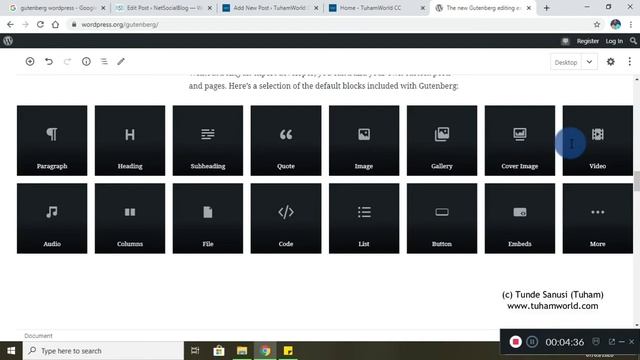Close the new Gutenberg editing tab

(x=529, y=8)
